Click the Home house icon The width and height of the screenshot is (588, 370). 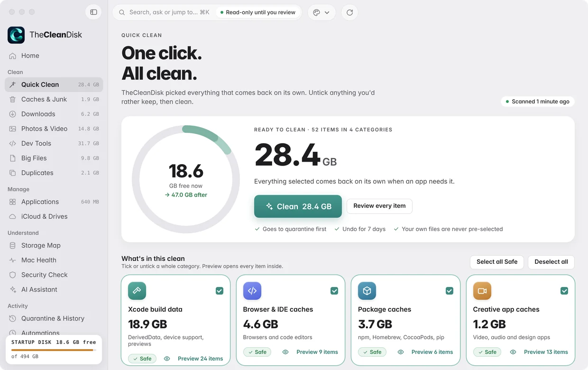(x=13, y=55)
